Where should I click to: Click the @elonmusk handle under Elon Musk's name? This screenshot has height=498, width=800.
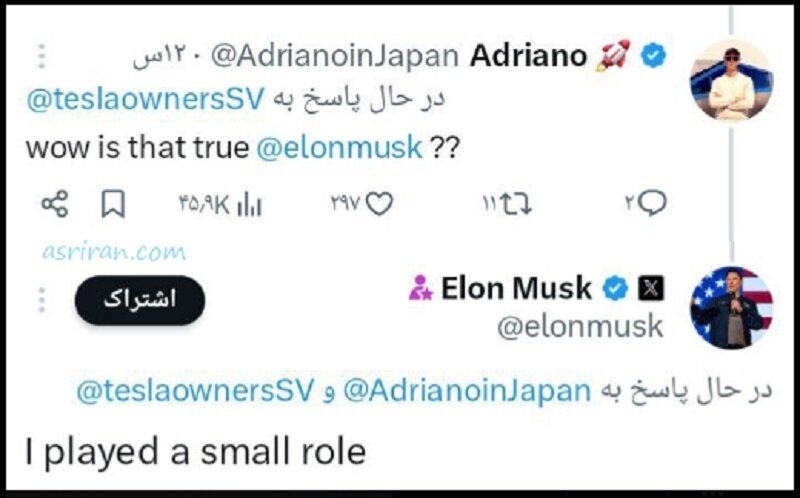(580, 326)
